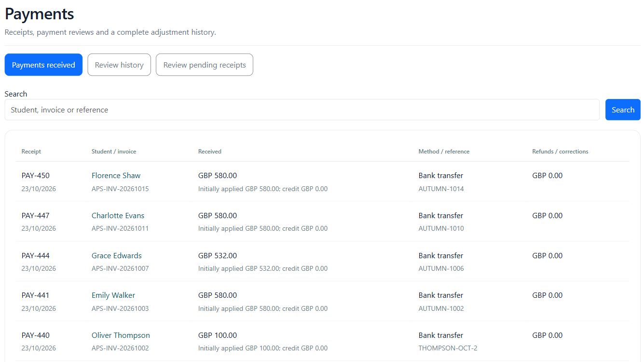Image resolution: width=644 pixels, height=362 pixels.
Task: Click the blue Search button
Action: click(x=623, y=110)
